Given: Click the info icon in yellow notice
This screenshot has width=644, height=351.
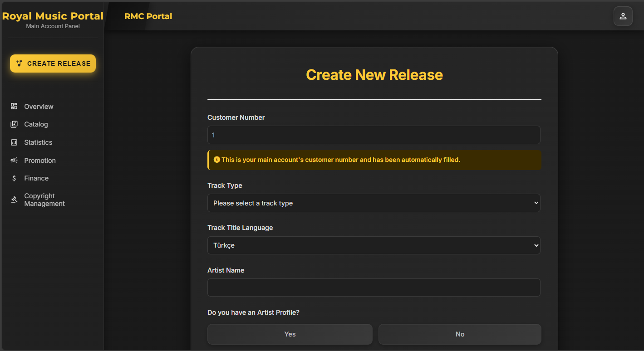Looking at the screenshot, I should pyautogui.click(x=216, y=160).
